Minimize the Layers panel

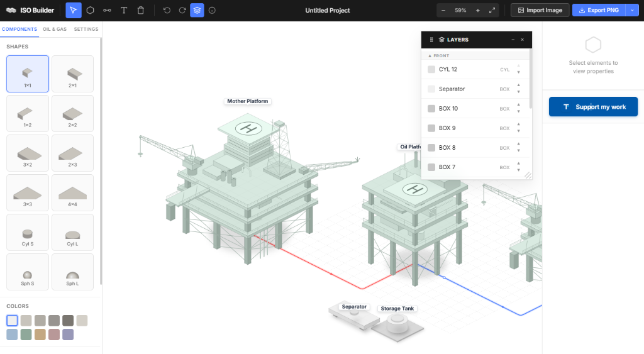(x=513, y=40)
